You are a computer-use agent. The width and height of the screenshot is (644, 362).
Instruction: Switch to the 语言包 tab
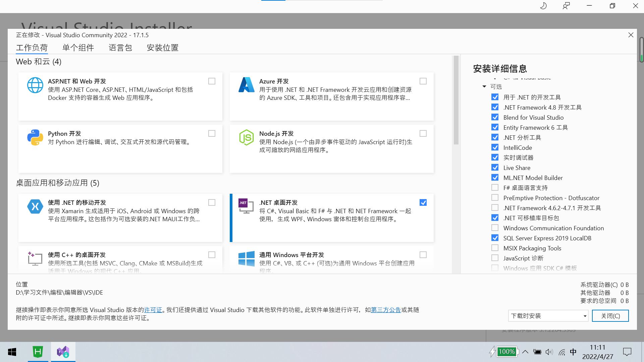[120, 48]
